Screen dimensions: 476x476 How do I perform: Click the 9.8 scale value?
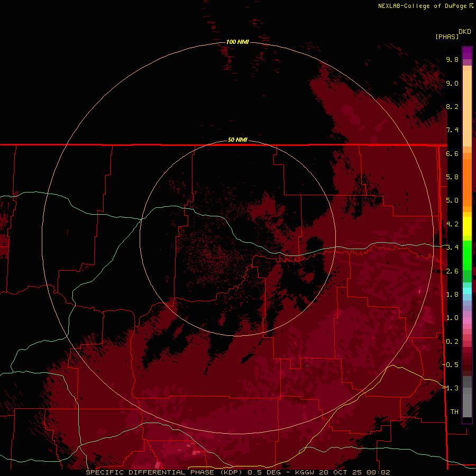(x=452, y=59)
